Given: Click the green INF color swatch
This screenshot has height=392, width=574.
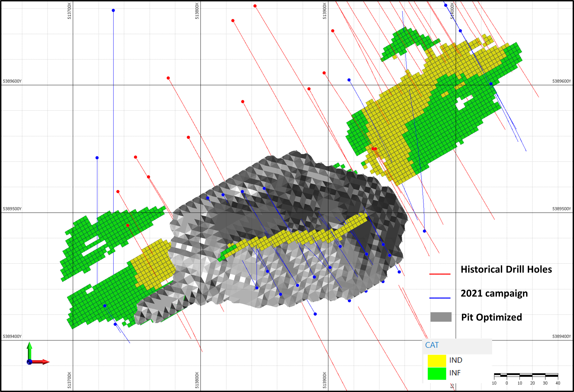Looking at the screenshot, I should coord(437,373).
